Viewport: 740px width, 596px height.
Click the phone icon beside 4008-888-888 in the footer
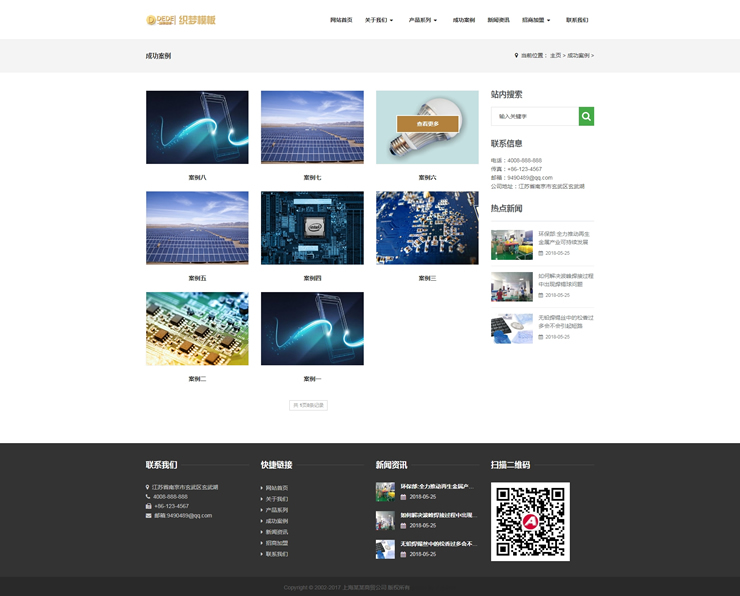(148, 497)
